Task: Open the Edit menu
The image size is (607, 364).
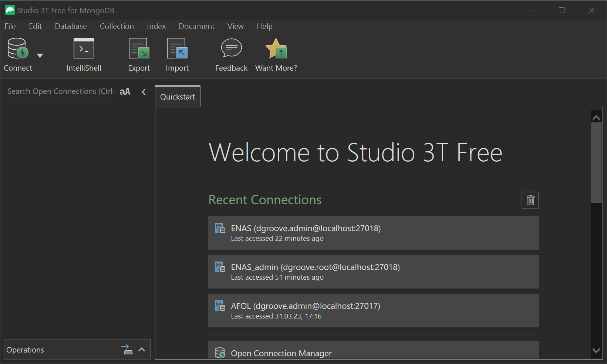Action: 36,26
